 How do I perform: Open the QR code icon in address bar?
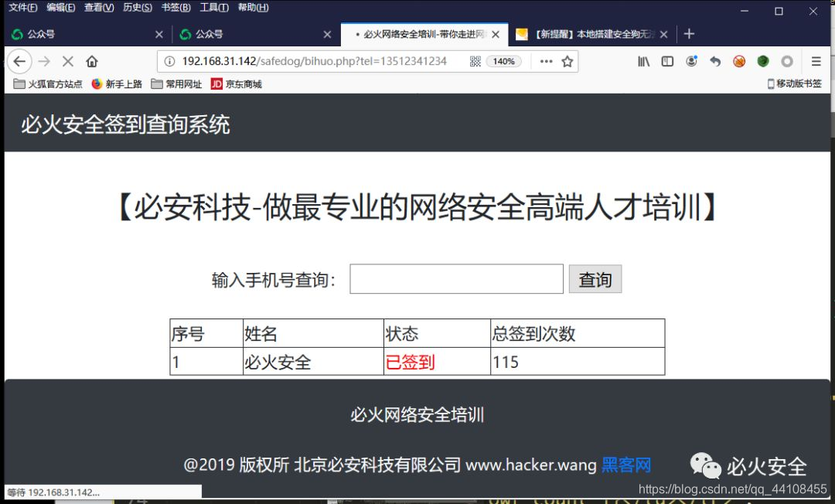click(475, 61)
